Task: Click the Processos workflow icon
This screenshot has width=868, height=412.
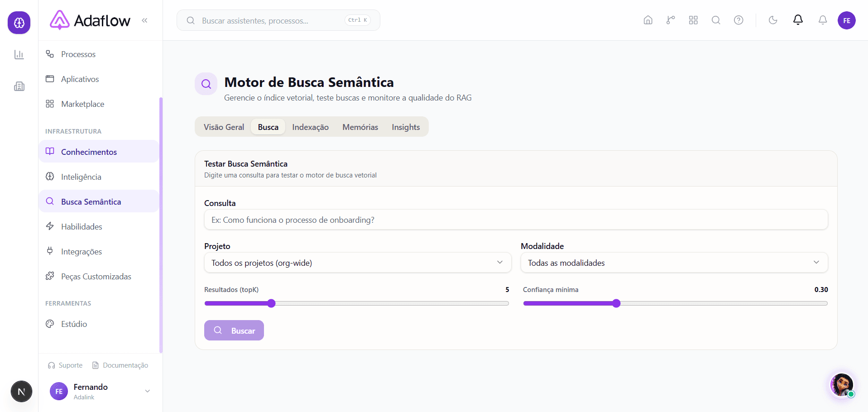Action: (x=50, y=54)
